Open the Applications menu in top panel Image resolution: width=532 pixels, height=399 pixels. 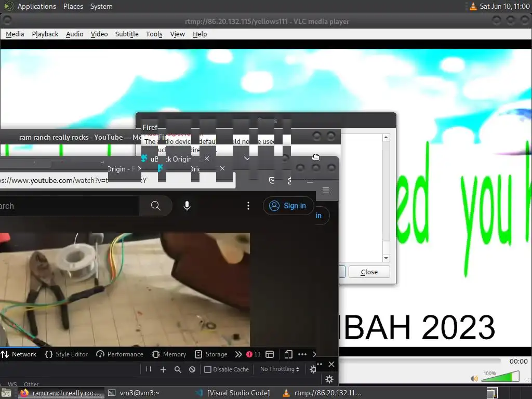pyautogui.click(x=37, y=6)
